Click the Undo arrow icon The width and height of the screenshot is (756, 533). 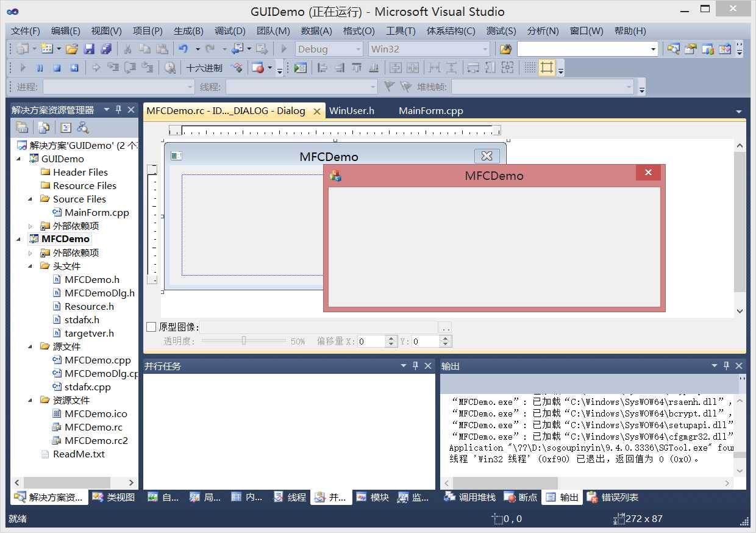pos(183,49)
